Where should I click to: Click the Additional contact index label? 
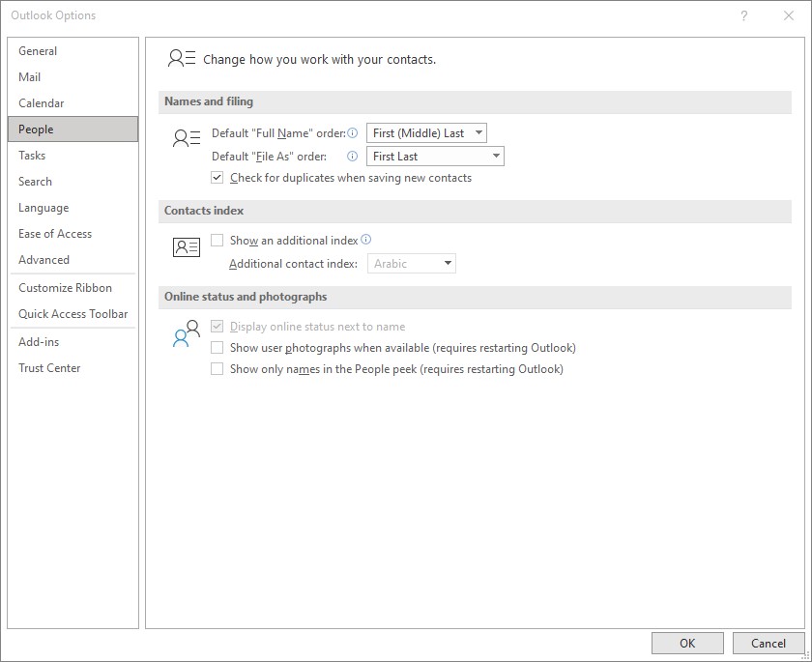tap(293, 264)
